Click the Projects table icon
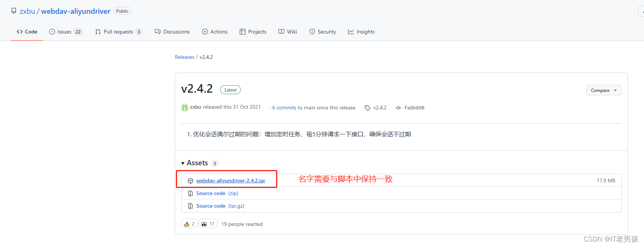644x246 pixels. click(243, 32)
